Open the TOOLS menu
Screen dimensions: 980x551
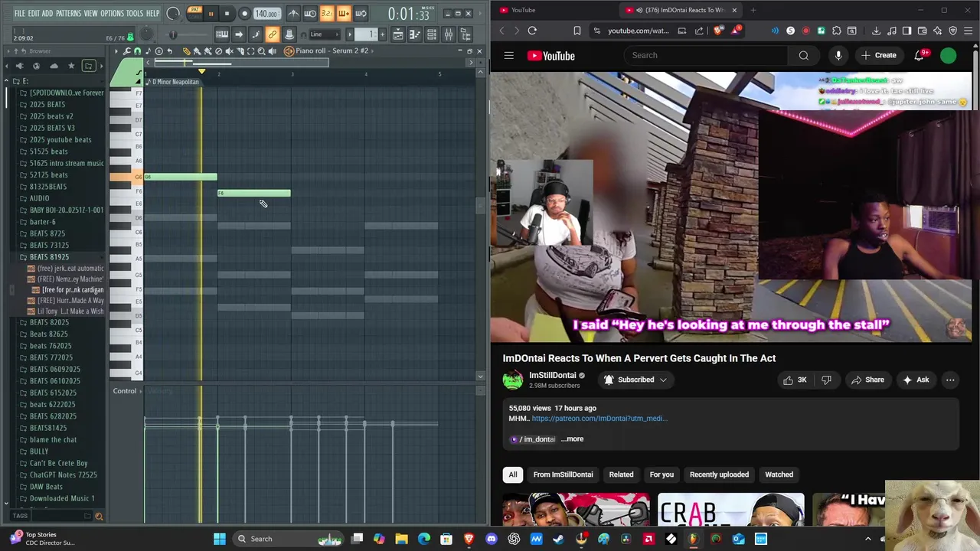pyautogui.click(x=134, y=13)
